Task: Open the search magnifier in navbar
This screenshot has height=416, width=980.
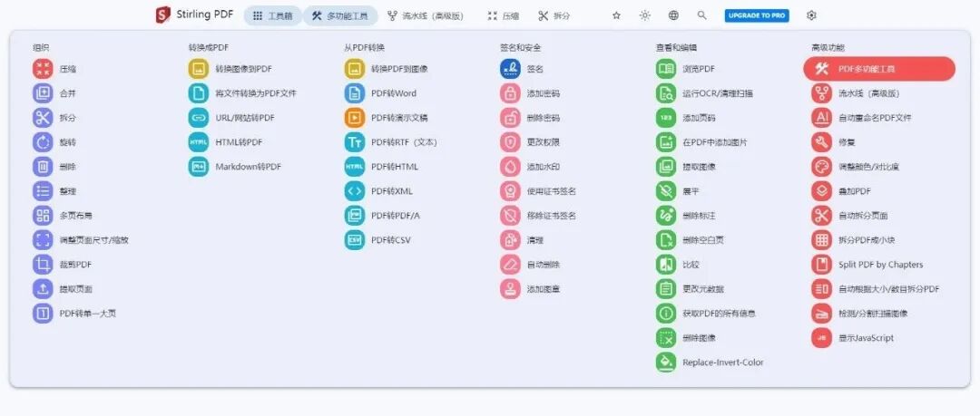Action: 701,15
